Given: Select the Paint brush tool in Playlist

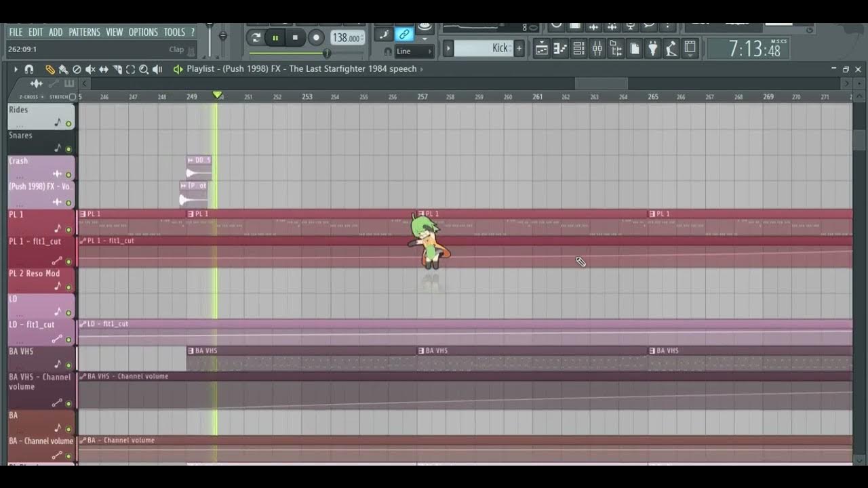Looking at the screenshot, I should pos(63,69).
